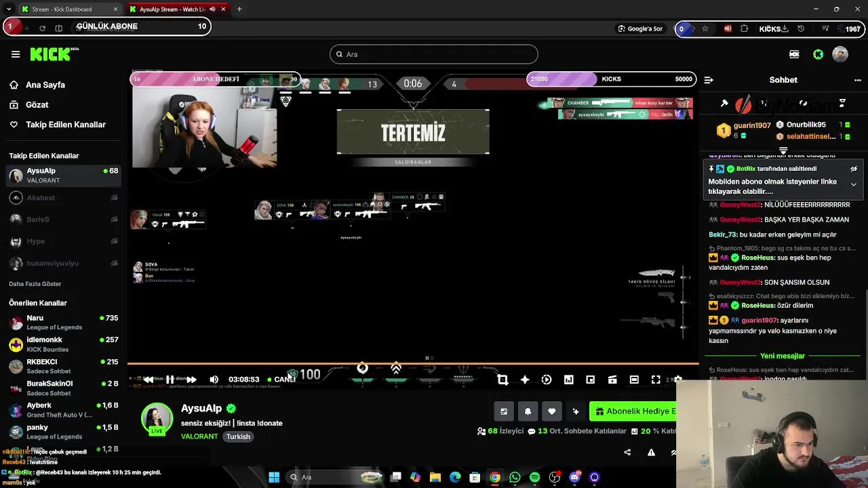Click the sparkle icon in player controls
This screenshot has width=868, height=488.
pos(525,380)
